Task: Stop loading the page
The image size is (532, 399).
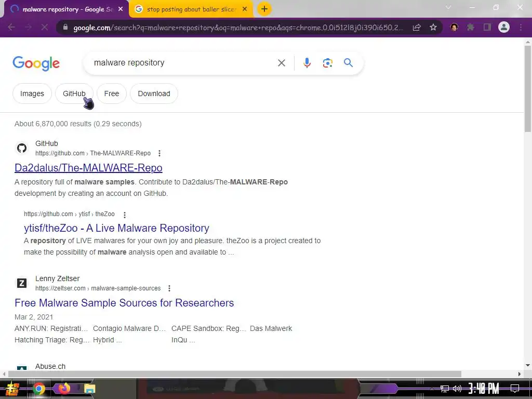Action: (45, 27)
